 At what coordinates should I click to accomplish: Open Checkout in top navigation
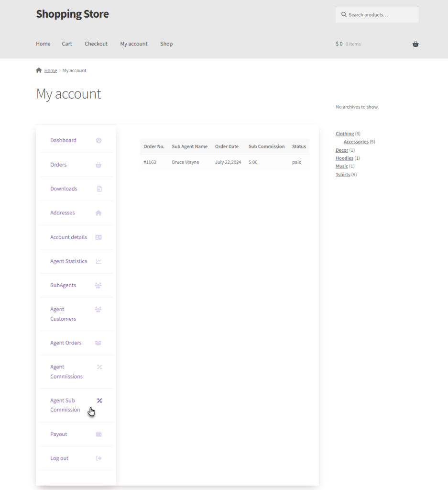point(96,44)
